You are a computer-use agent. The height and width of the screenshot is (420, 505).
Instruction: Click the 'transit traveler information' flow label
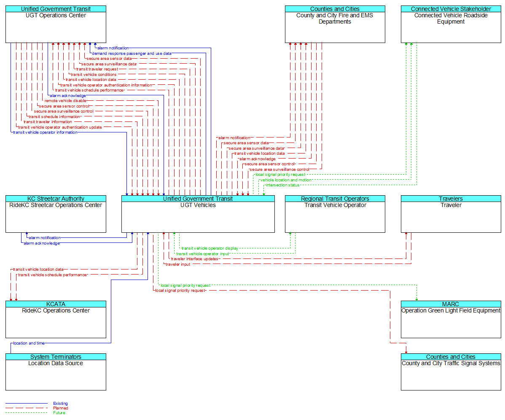click(x=48, y=122)
